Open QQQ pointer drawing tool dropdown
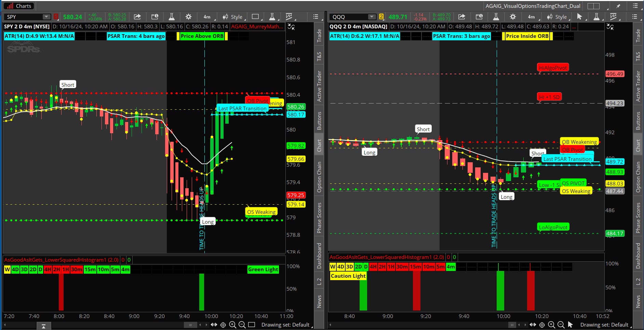 581,17
